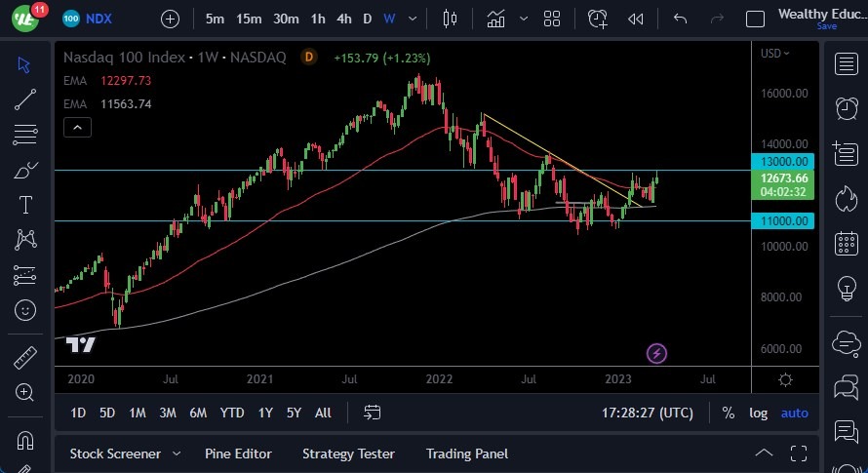Viewport: 868px width, 473px height.
Task: Open the USD currency dropdown
Action: click(x=775, y=53)
